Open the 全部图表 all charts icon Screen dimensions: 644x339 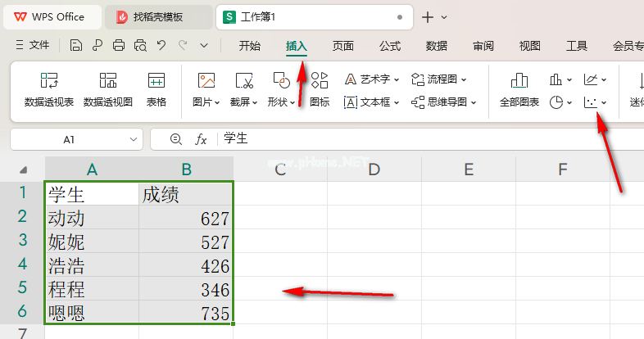coord(519,81)
